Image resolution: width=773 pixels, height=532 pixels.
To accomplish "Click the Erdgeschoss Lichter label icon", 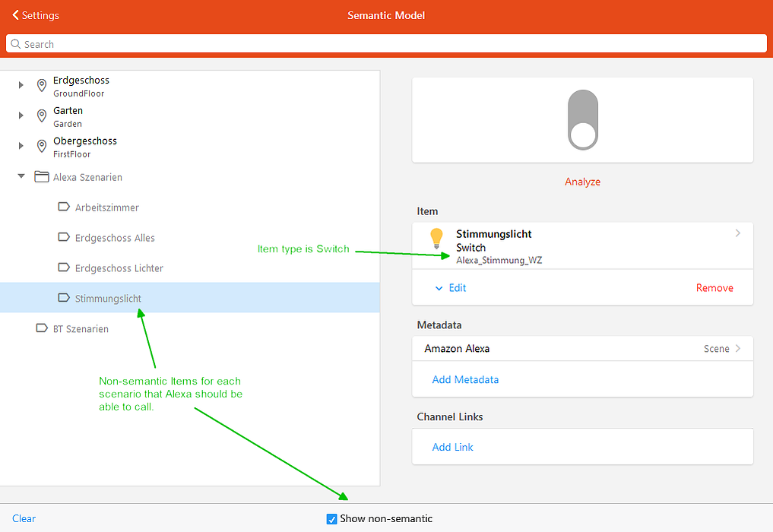I will coord(64,268).
